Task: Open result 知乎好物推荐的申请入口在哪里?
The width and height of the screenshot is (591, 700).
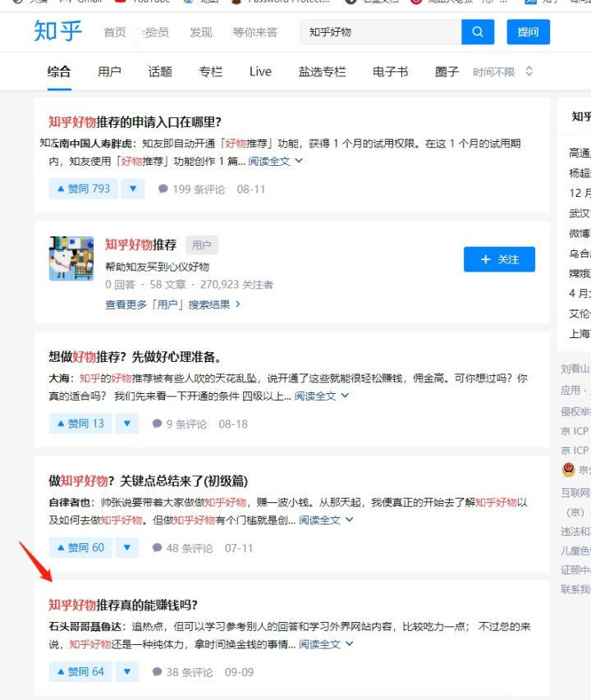Action: click(135, 122)
